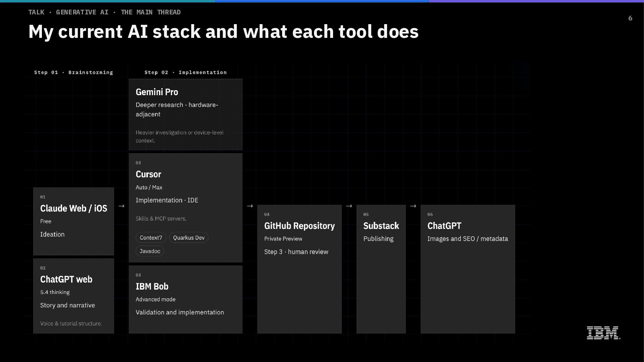
Task: Click the Substack card heading
Action: 381,226
